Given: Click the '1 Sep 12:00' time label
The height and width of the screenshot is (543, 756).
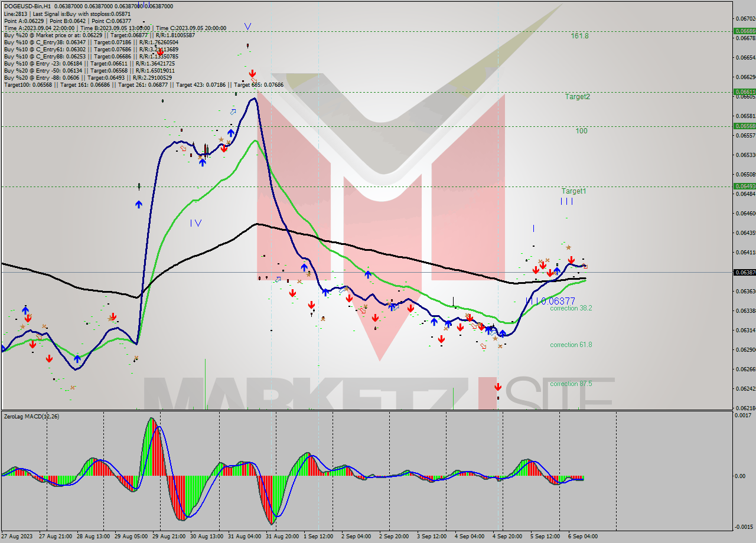Looking at the screenshot, I should [x=320, y=537].
